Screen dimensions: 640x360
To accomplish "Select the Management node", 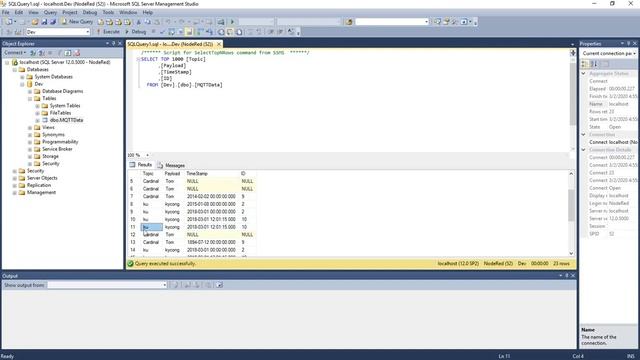I will coord(41,193).
